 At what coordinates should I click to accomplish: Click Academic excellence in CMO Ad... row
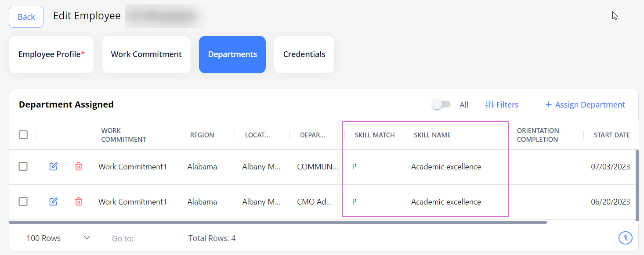446,201
